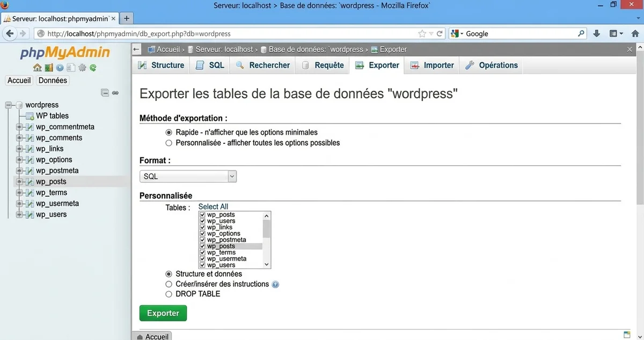Image resolution: width=644 pixels, height=340 pixels.
Task: Enable the DROP TABLE option
Action: [169, 294]
